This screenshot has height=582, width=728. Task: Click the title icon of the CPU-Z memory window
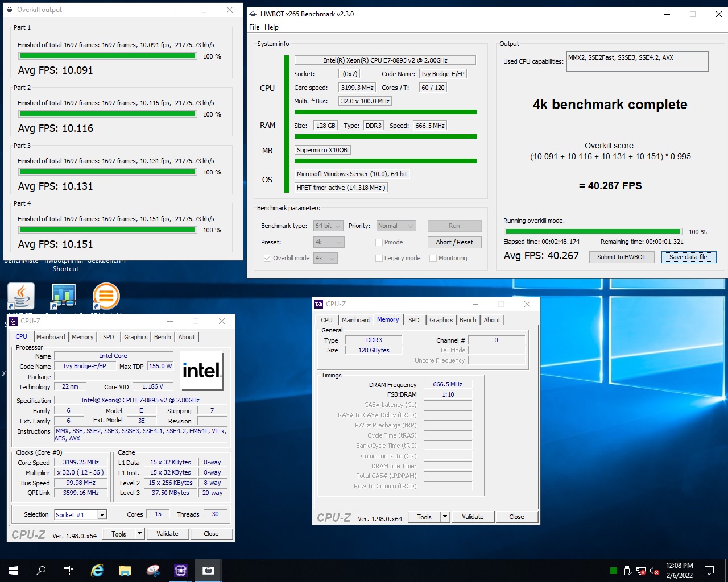318,304
